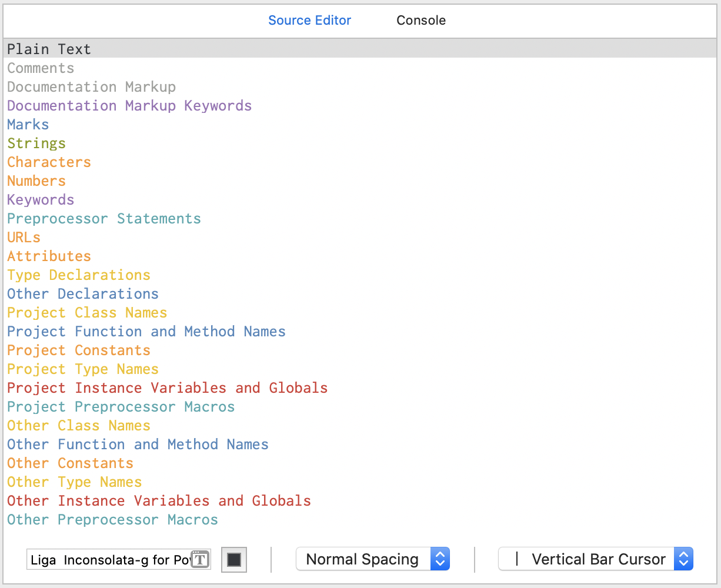The width and height of the screenshot is (721, 588).
Task: Select the URLs syntax entry
Action: 24,238
